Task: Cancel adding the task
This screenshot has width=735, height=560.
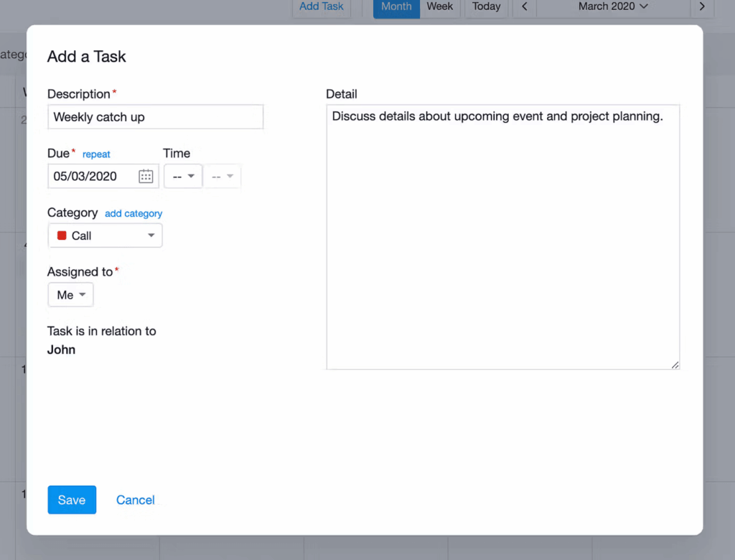Action: point(135,500)
